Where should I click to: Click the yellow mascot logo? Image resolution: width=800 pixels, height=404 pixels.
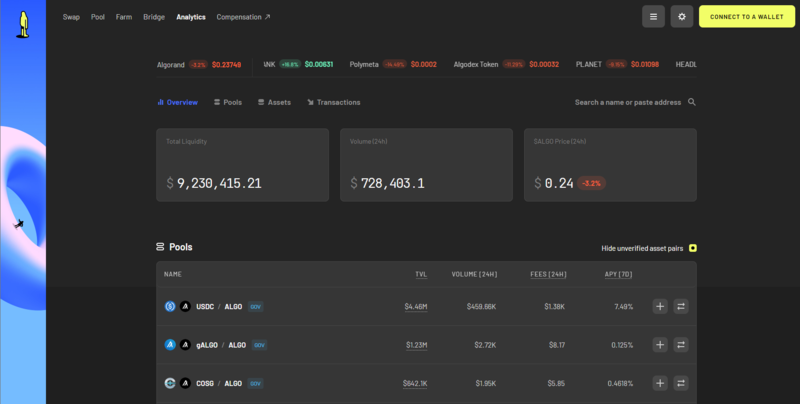pyautogui.click(x=22, y=25)
